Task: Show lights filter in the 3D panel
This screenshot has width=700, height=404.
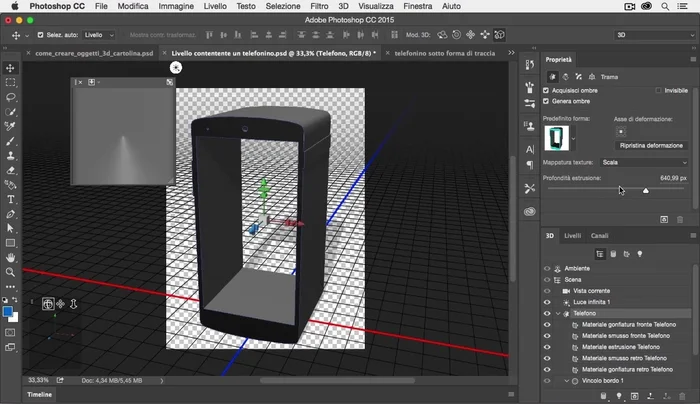Action: pyautogui.click(x=640, y=254)
